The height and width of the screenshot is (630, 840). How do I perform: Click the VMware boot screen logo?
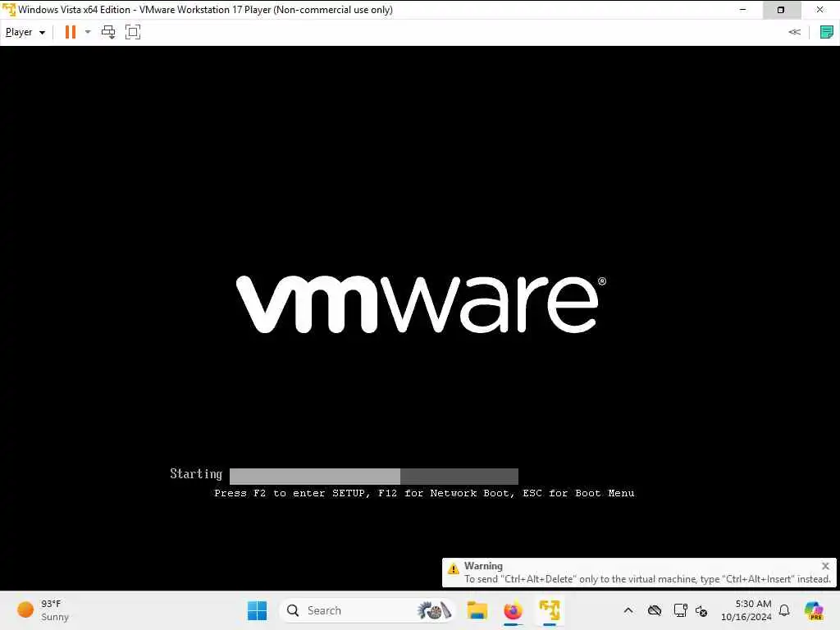(421, 304)
